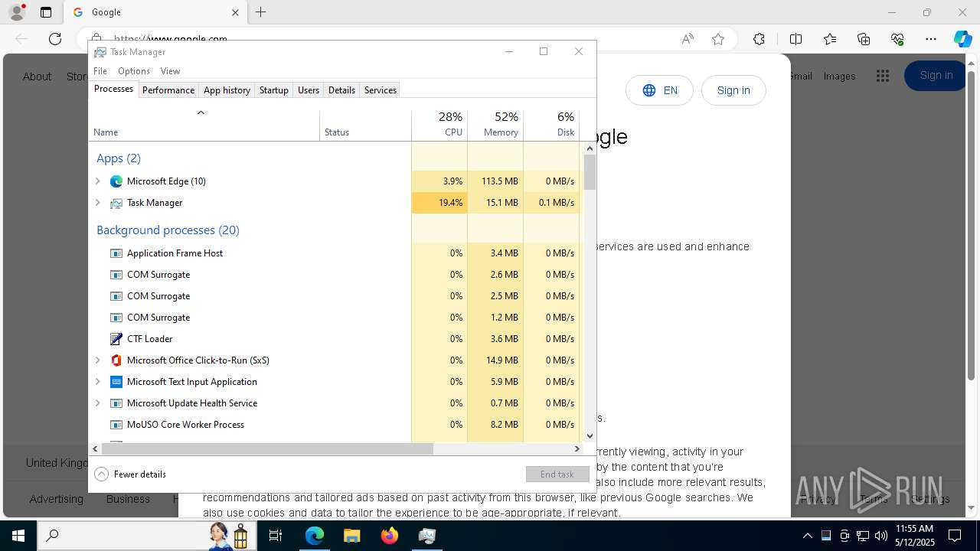Click the Microsoft Edge process icon
Screen dimensions: 980x551
tap(116, 181)
